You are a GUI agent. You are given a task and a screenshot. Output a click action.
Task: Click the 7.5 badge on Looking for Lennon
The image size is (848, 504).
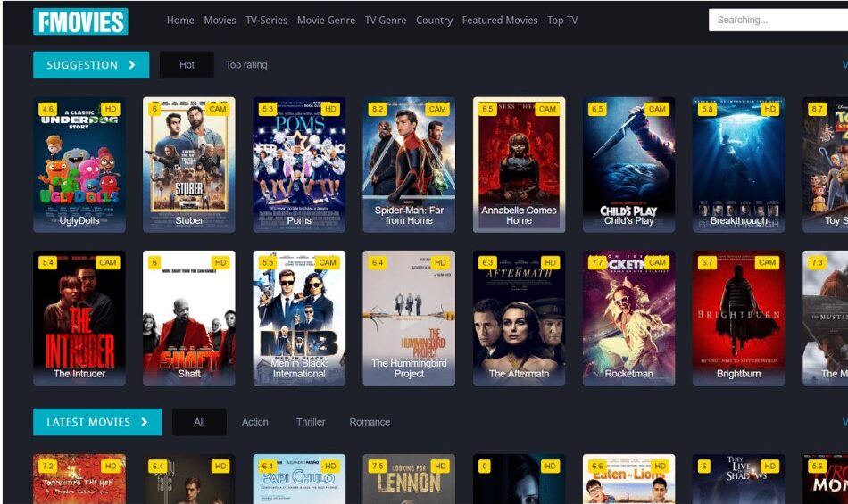(378, 467)
